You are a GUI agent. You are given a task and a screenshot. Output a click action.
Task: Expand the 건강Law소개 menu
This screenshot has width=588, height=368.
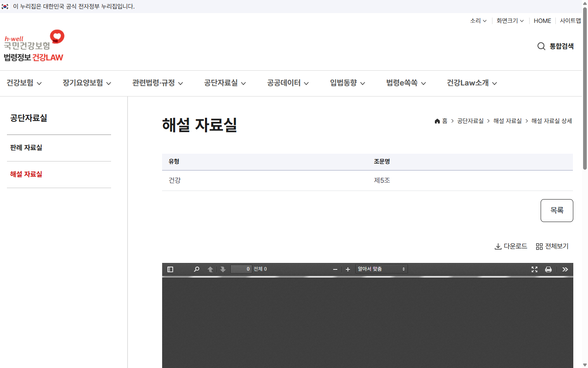coord(472,83)
